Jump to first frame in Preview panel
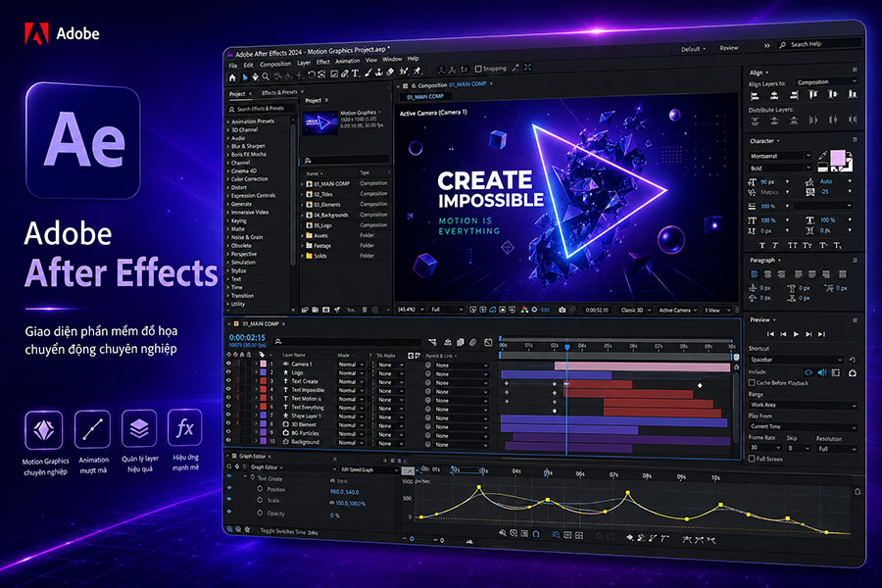 pos(770,334)
